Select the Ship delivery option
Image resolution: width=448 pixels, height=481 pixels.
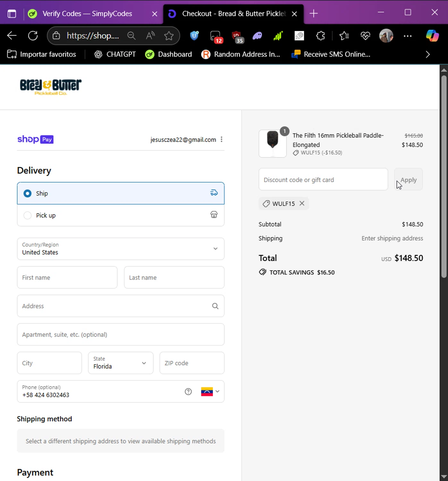121,193
